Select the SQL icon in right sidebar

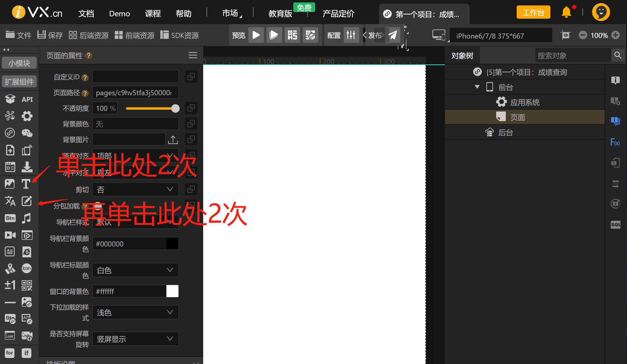[x=615, y=224]
